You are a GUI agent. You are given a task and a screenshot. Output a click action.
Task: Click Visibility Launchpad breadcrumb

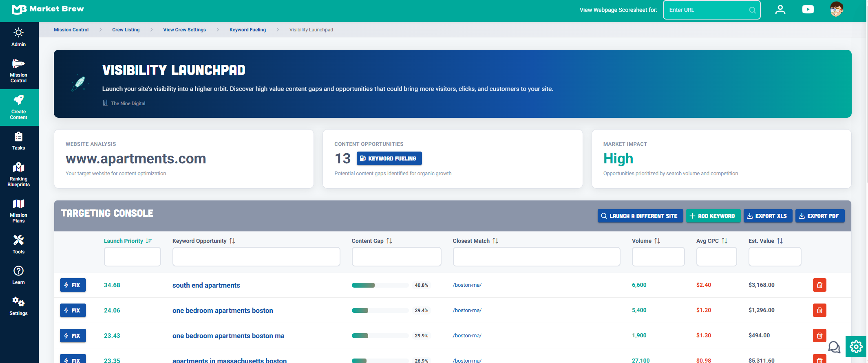click(x=311, y=30)
